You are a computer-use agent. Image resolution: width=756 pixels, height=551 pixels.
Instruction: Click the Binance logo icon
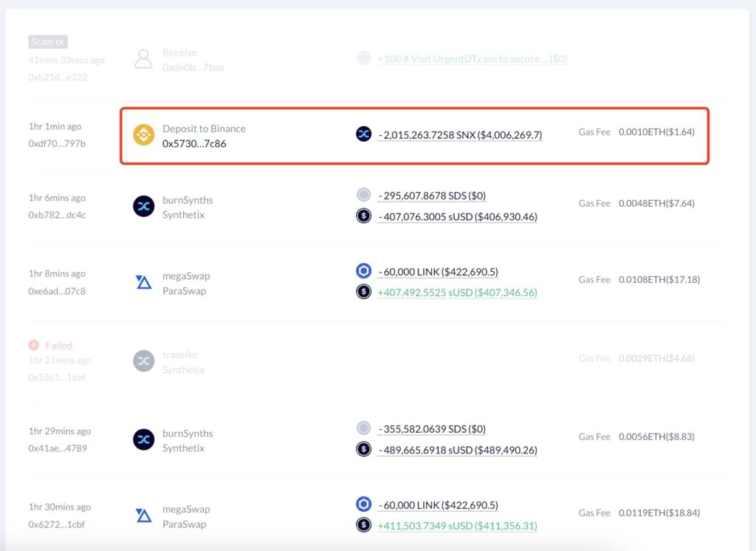[143, 135]
